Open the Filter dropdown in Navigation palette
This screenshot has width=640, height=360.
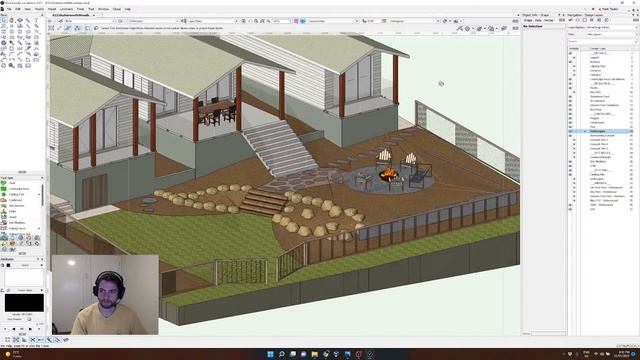[611, 34]
